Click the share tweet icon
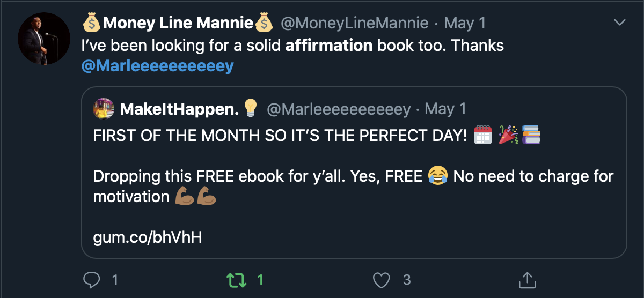 pos(526,279)
